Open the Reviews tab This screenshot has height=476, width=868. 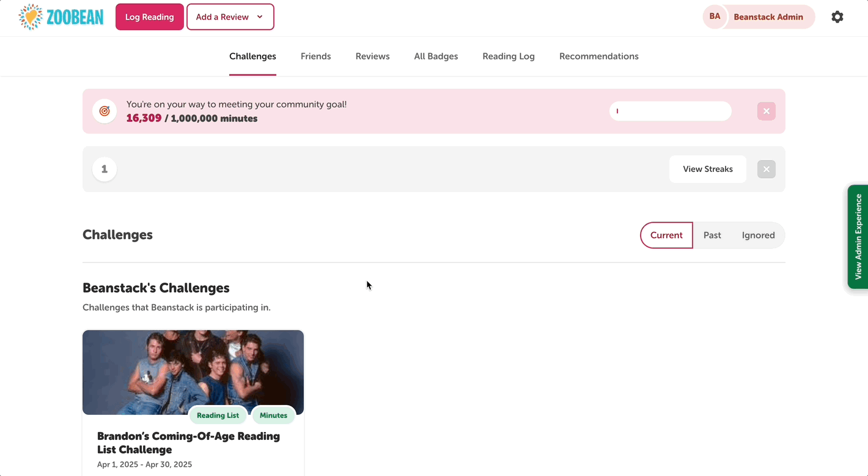tap(372, 56)
